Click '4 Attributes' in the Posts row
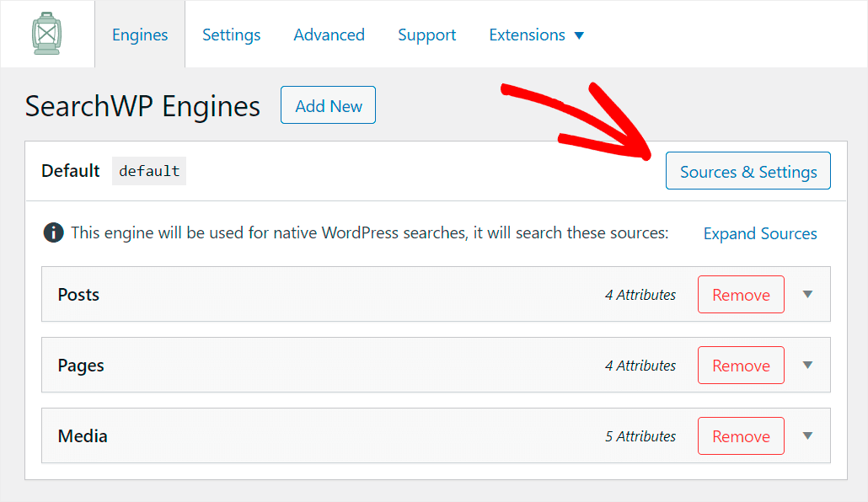The height and width of the screenshot is (502, 868). point(640,295)
